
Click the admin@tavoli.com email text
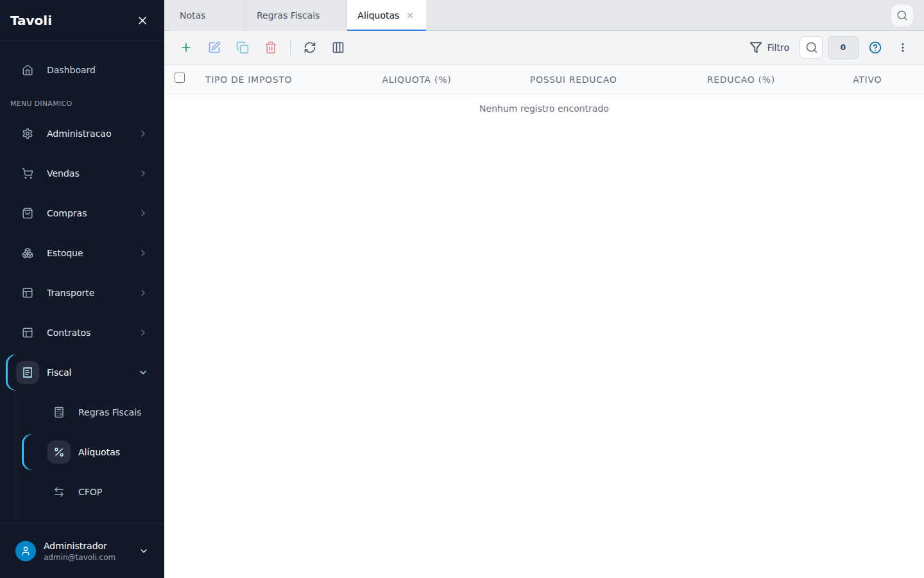80,557
